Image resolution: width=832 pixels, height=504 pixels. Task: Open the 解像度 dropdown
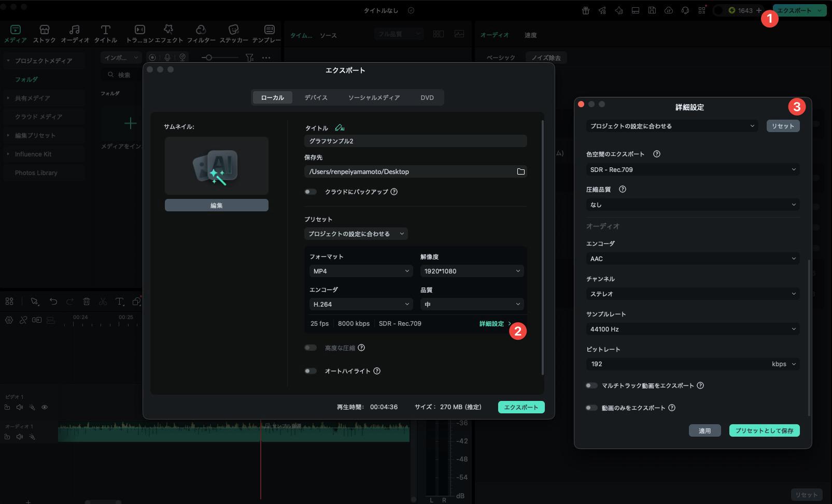(x=471, y=270)
